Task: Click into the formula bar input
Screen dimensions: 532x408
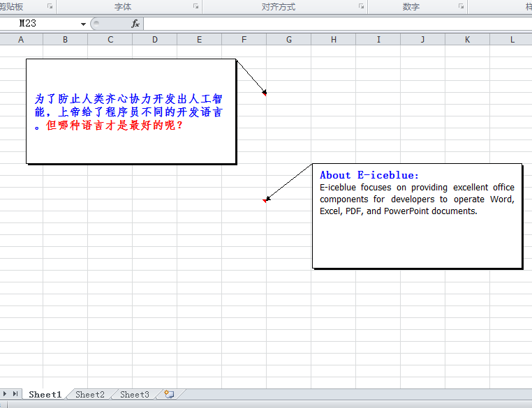Action: coord(338,24)
